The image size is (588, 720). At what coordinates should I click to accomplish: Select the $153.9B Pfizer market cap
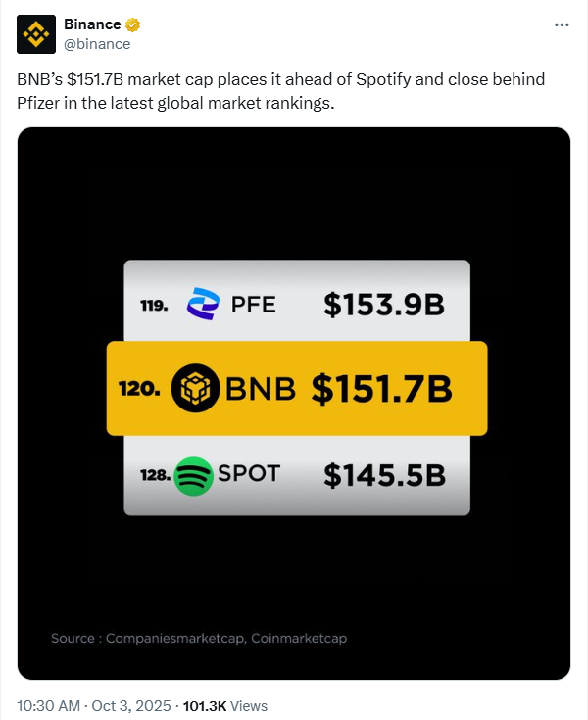pos(384,306)
